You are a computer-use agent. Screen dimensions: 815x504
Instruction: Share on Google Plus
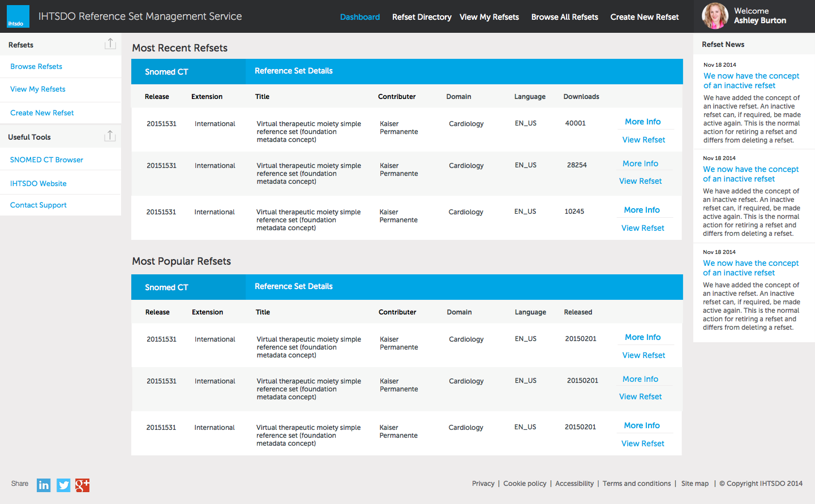[x=83, y=485]
